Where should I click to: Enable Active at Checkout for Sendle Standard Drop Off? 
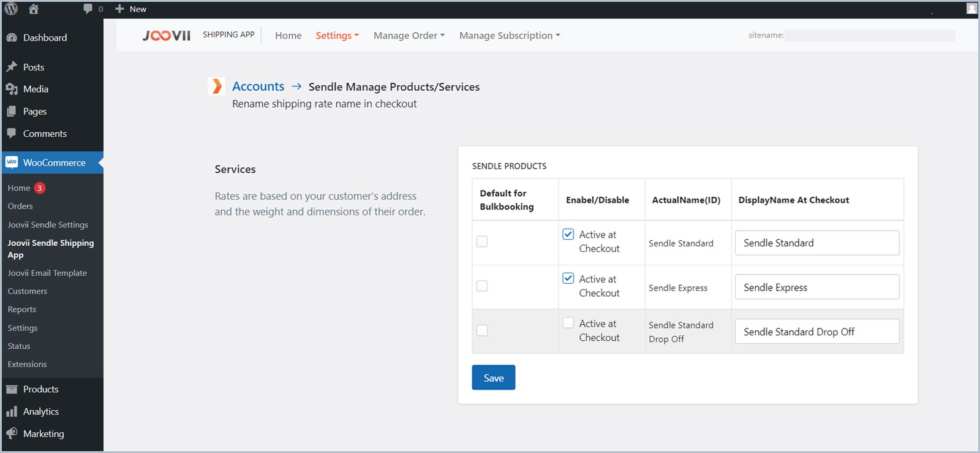point(568,323)
